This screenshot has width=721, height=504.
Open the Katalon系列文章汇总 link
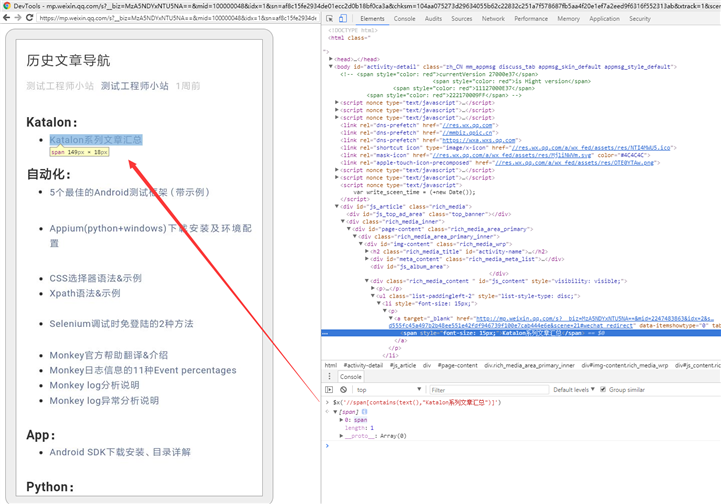(x=96, y=139)
